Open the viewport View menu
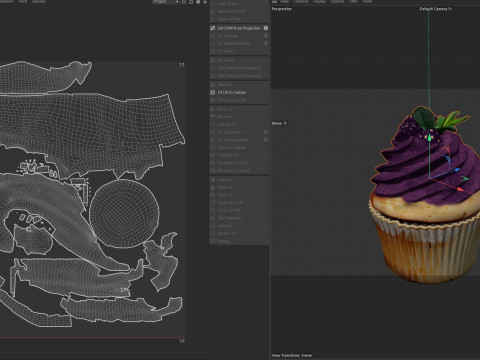Image resolution: width=480 pixels, height=360 pixels. [284, 2]
